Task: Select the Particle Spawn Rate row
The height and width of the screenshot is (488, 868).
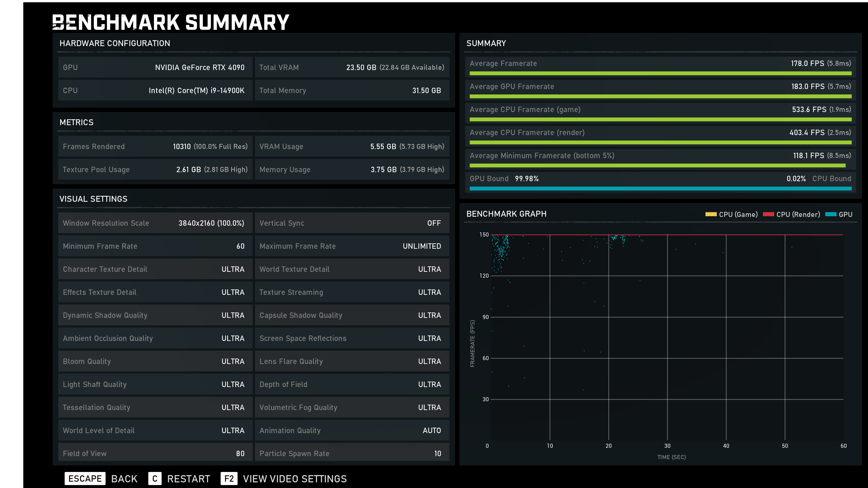Action: 352,452
